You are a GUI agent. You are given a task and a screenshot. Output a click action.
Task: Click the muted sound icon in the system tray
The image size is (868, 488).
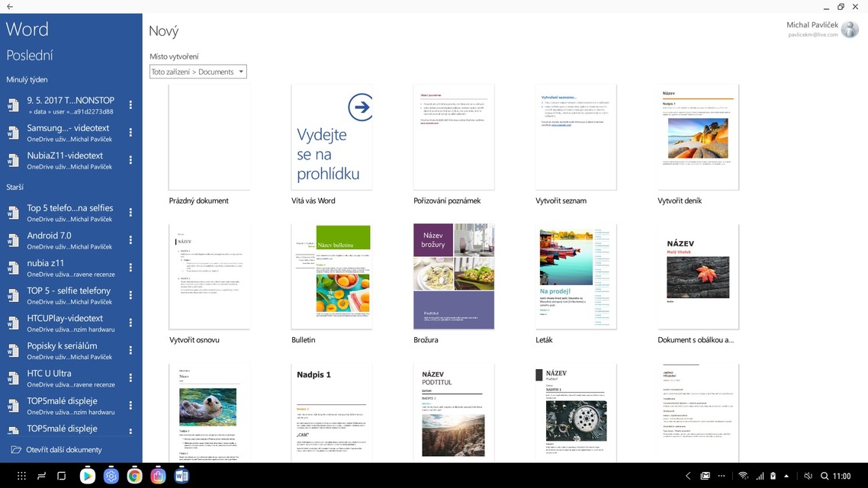pyautogui.click(x=808, y=476)
